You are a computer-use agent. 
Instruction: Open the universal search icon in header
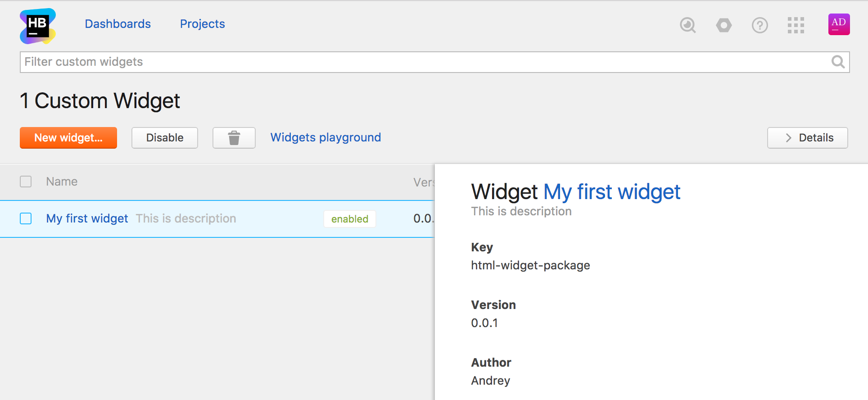687,25
